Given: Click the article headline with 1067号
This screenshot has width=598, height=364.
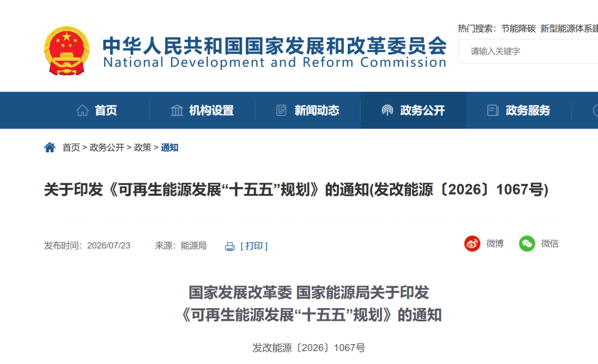Looking at the screenshot, I should [296, 189].
